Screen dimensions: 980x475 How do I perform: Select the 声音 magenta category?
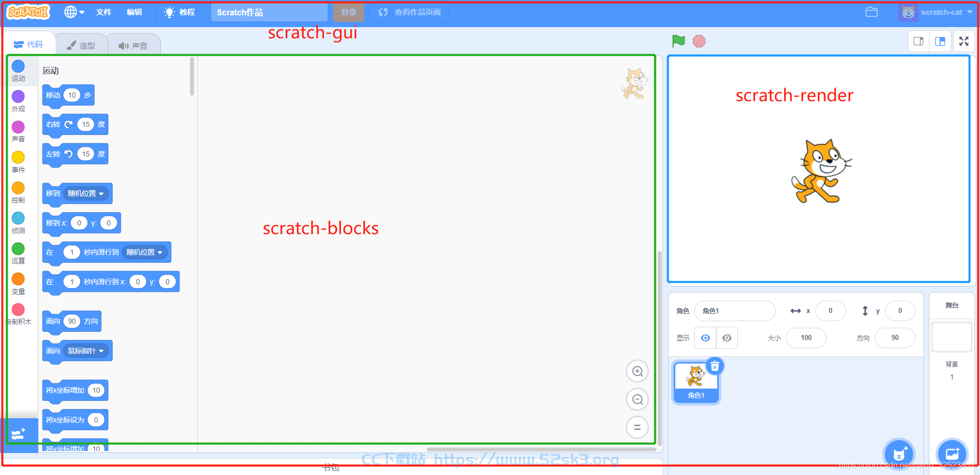(x=18, y=132)
